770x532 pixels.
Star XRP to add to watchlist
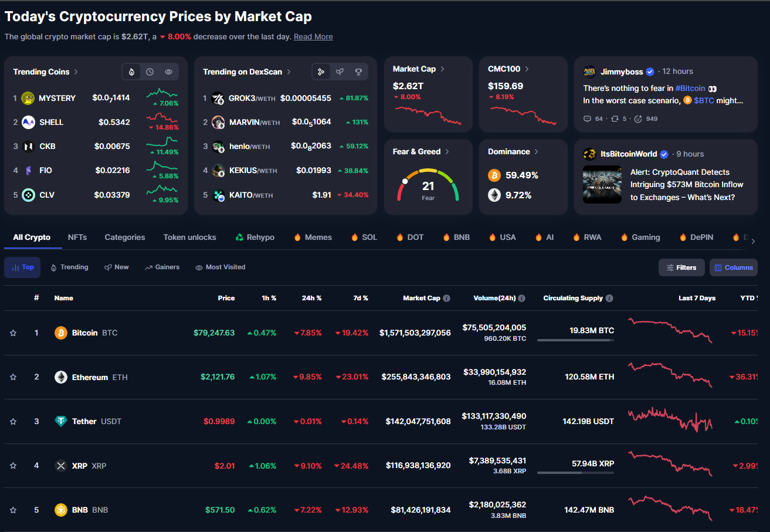coord(13,466)
